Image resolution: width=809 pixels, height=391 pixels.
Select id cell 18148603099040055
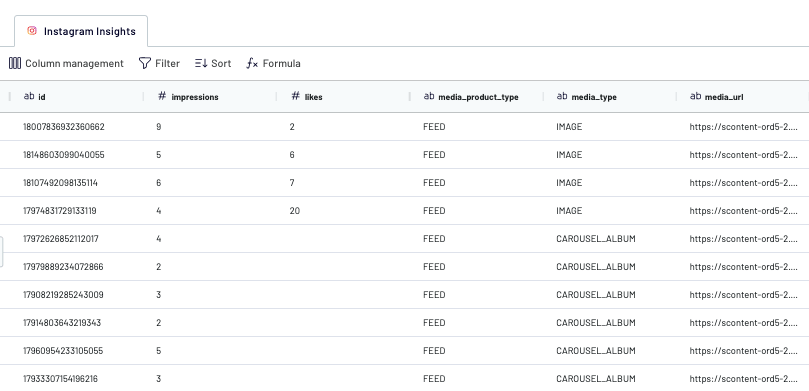[x=63, y=155]
